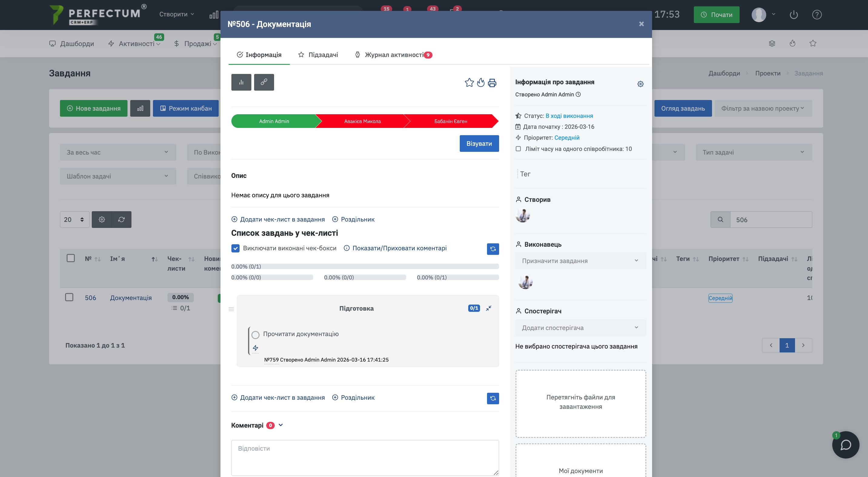The height and width of the screenshot is (477, 868).
Task: Open 'Призначити завдання' assignee dropdown
Action: coord(580,261)
